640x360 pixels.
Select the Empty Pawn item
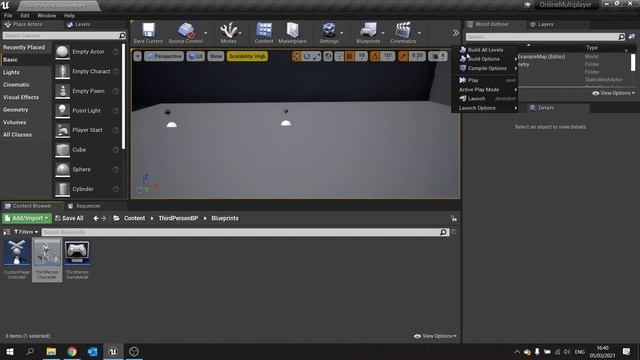tap(87, 91)
